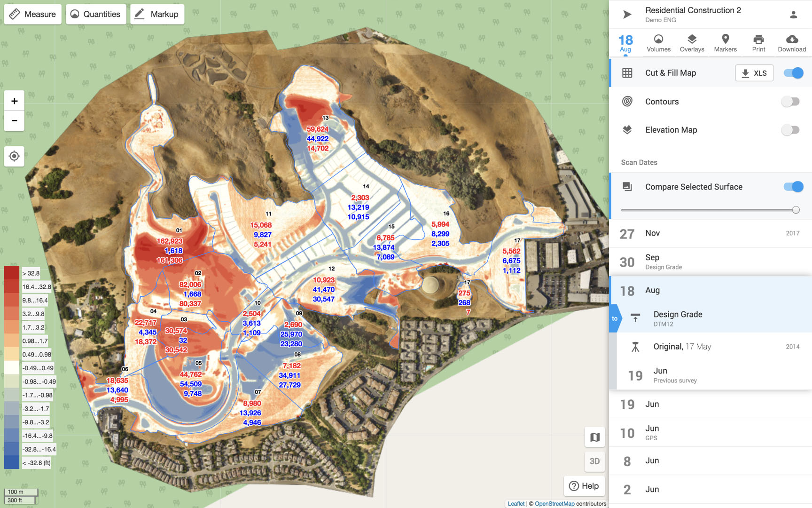The width and height of the screenshot is (812, 508).
Task: Open the user account menu
Action: coord(793,15)
